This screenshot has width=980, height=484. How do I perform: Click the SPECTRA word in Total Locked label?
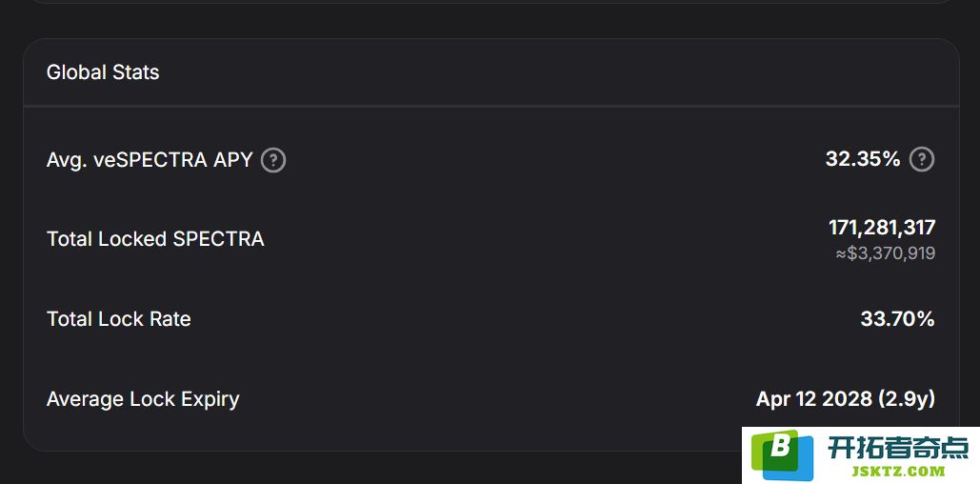pos(218,239)
